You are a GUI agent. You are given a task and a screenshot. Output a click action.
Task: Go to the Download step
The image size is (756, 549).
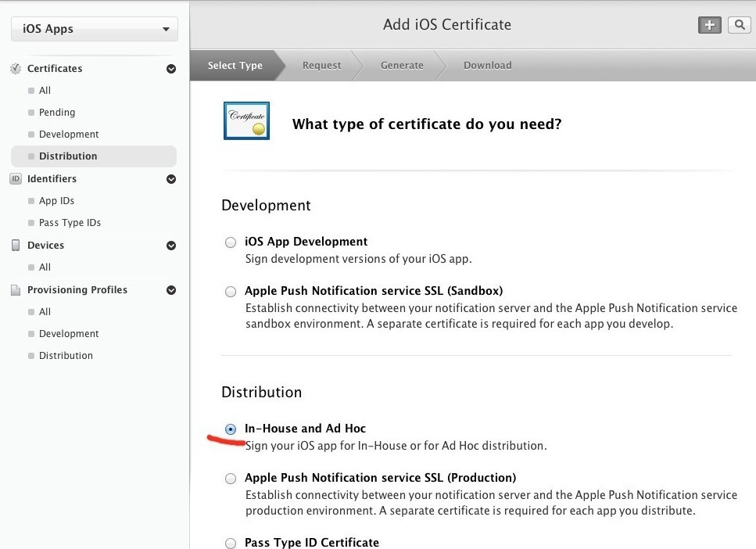(487, 65)
